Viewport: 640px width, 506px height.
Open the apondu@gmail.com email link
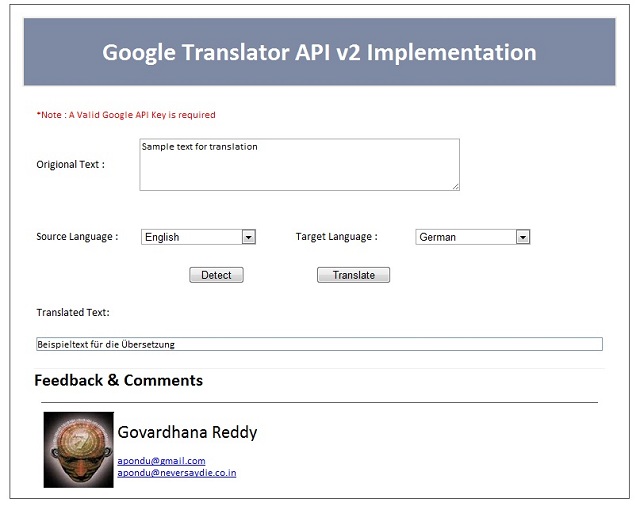(x=161, y=461)
